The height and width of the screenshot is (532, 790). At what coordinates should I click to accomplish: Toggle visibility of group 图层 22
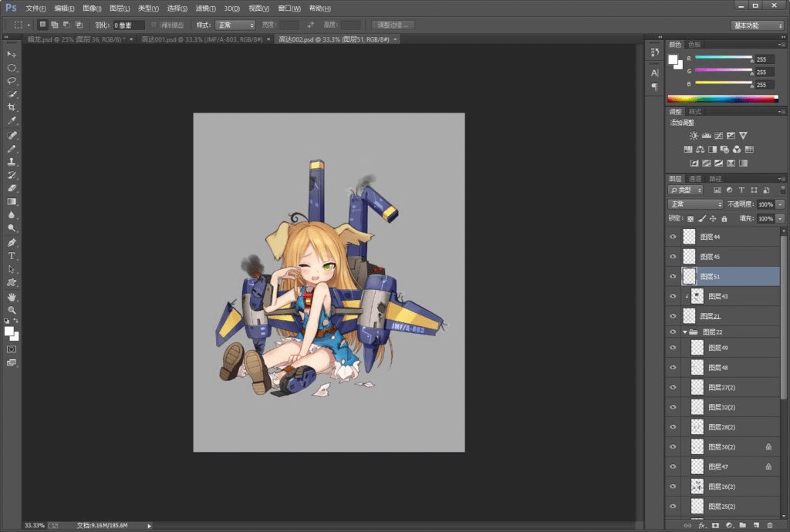coord(673,332)
